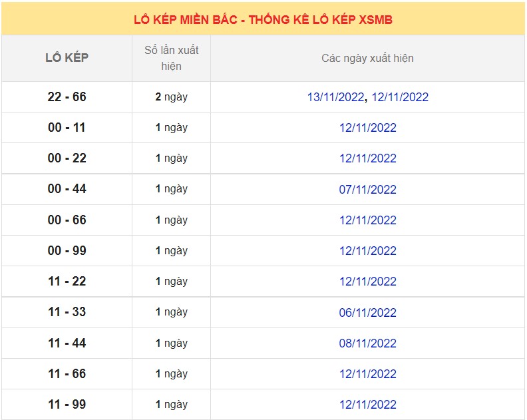Select the '11 - 99' lô kép cell

coord(67,404)
